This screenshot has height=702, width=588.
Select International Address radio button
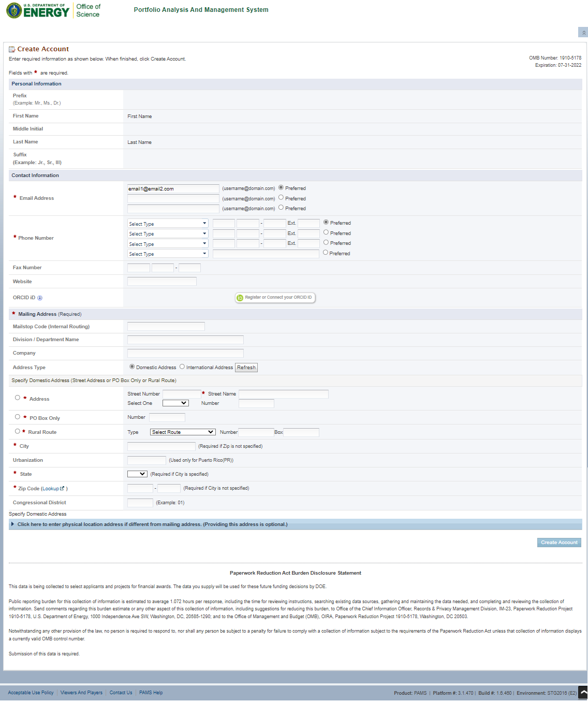pos(182,367)
